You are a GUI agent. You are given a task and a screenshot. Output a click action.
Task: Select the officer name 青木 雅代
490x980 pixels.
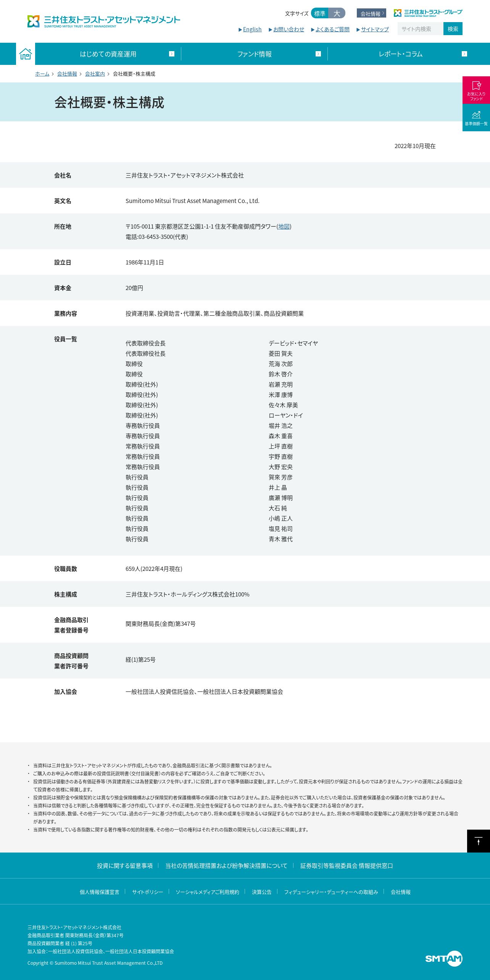(280, 539)
